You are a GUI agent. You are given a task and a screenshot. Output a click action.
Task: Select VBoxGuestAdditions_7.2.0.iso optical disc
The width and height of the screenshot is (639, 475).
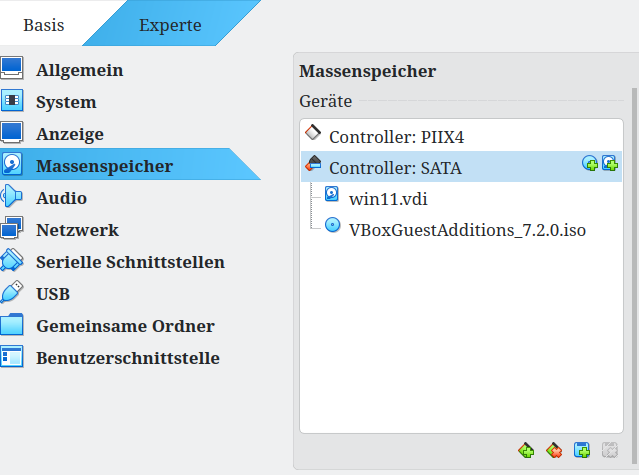466,229
